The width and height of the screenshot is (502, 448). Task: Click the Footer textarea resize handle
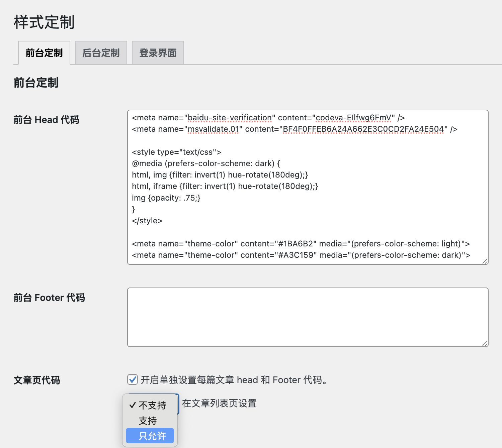click(x=485, y=343)
